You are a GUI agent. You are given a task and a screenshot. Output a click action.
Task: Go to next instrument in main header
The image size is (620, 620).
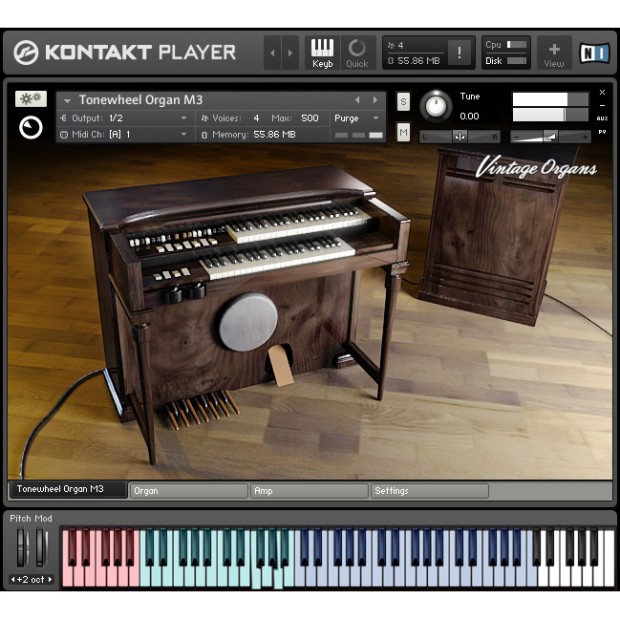point(290,53)
